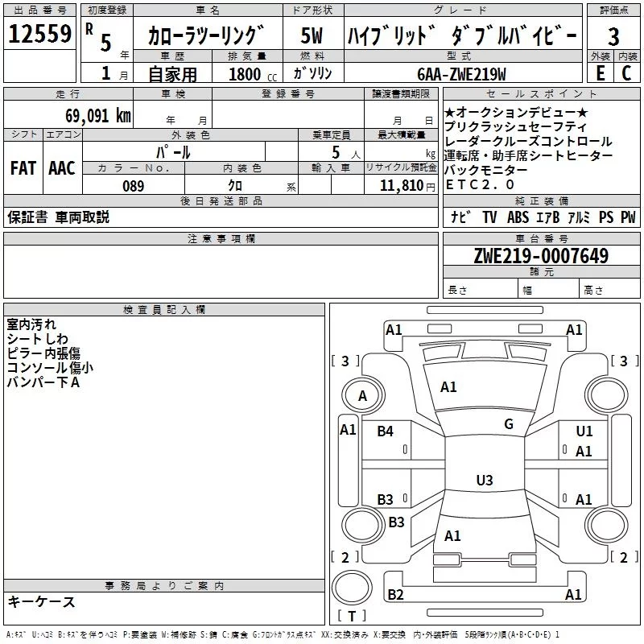Viewport: 644px width, 644px height.
Task: Click the seating capacity 5 人
Action: (x=346, y=153)
